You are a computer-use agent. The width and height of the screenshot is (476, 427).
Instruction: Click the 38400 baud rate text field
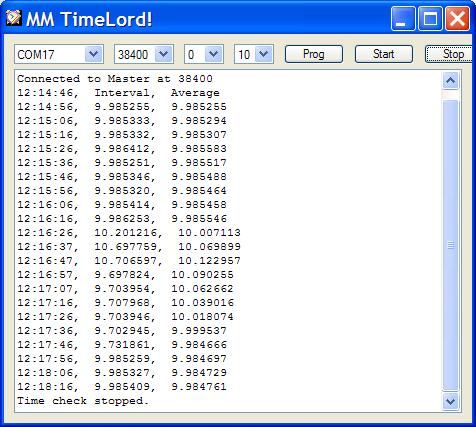(135, 54)
